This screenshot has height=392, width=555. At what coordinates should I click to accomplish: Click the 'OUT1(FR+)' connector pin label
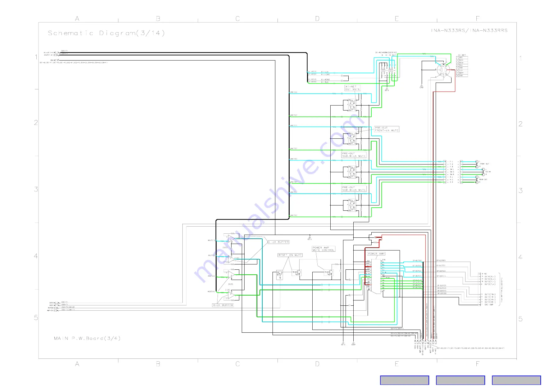coord(490,295)
